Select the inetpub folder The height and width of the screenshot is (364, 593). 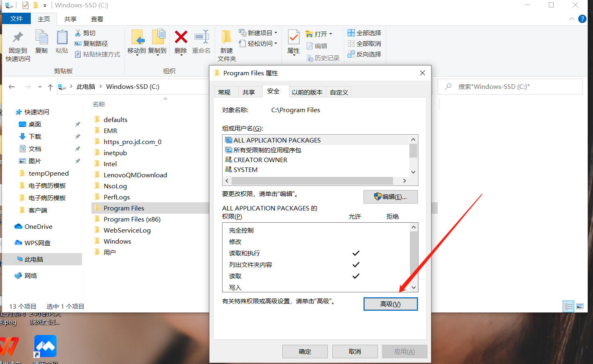tap(115, 153)
